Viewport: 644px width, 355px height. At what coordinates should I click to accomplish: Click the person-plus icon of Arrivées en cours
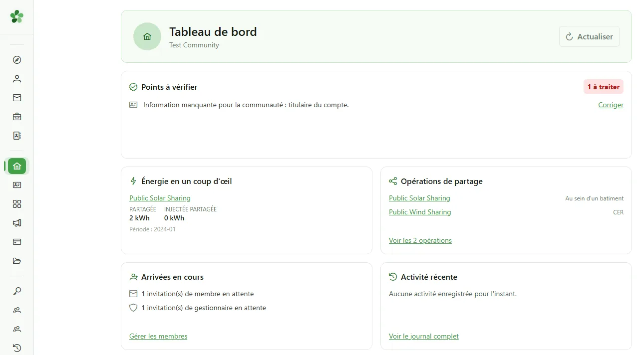point(133,277)
